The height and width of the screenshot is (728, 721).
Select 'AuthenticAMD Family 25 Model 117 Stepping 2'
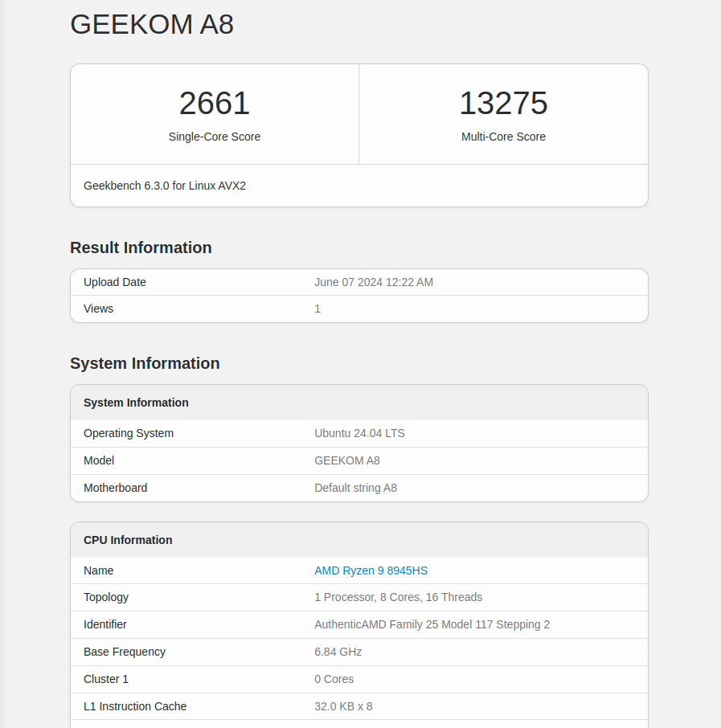pyautogui.click(x=432, y=624)
